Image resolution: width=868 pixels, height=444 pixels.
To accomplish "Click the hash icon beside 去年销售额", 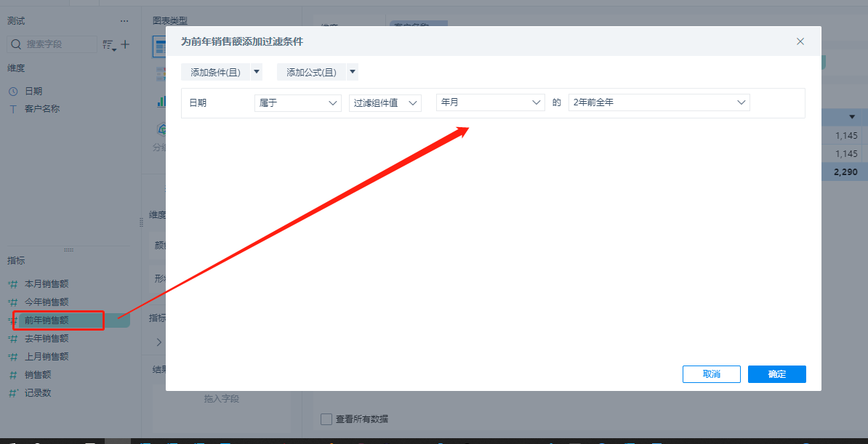I will coord(13,338).
